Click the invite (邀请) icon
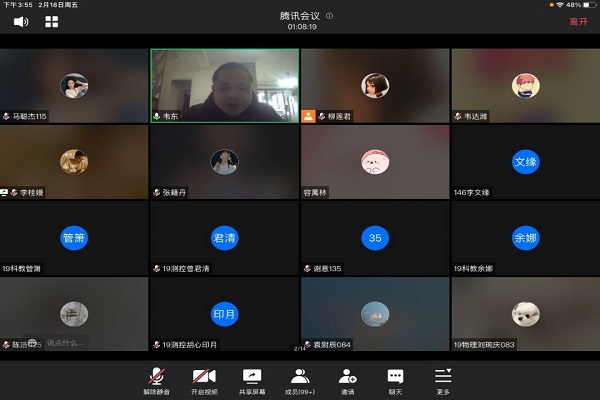Image resolution: width=600 pixels, height=400 pixels. [x=348, y=378]
